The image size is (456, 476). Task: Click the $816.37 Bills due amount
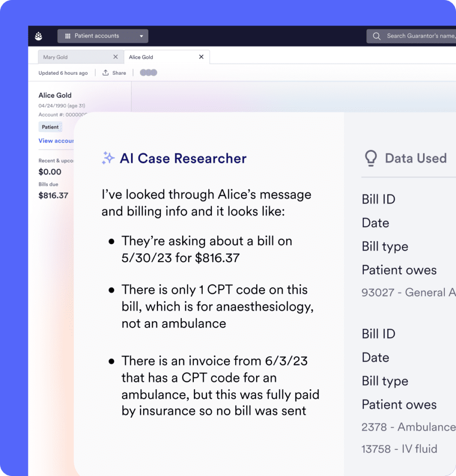[x=53, y=195]
